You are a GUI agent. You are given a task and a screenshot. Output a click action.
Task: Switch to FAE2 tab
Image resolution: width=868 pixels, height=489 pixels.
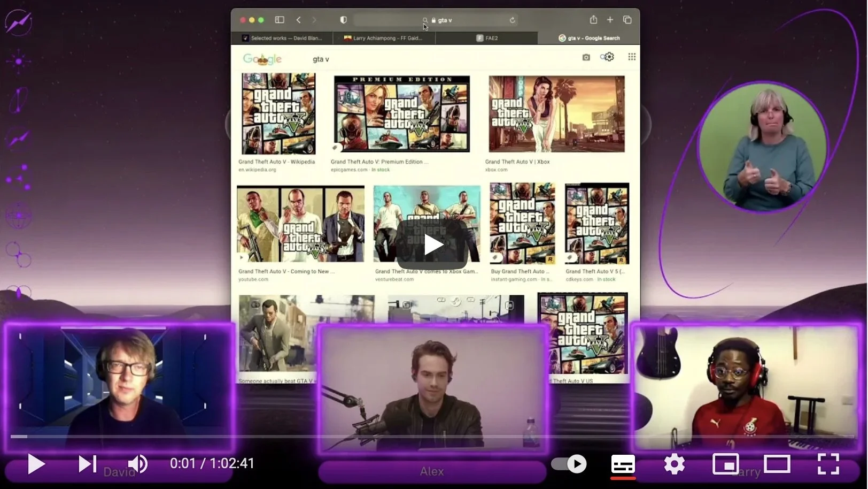(x=487, y=38)
